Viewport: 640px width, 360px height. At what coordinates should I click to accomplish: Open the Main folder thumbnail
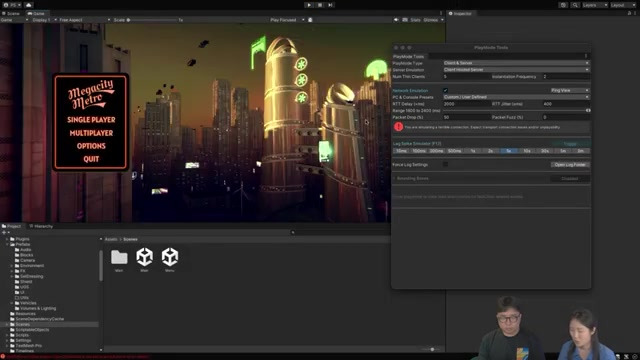pos(119,257)
